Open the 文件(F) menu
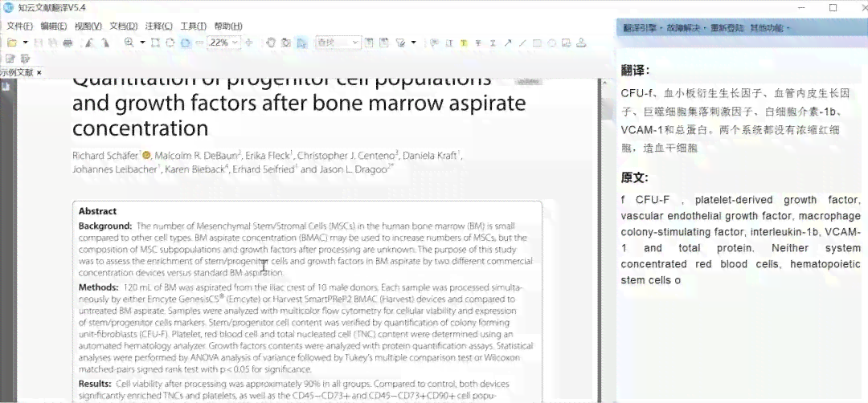This screenshot has height=403, width=868. 19,26
